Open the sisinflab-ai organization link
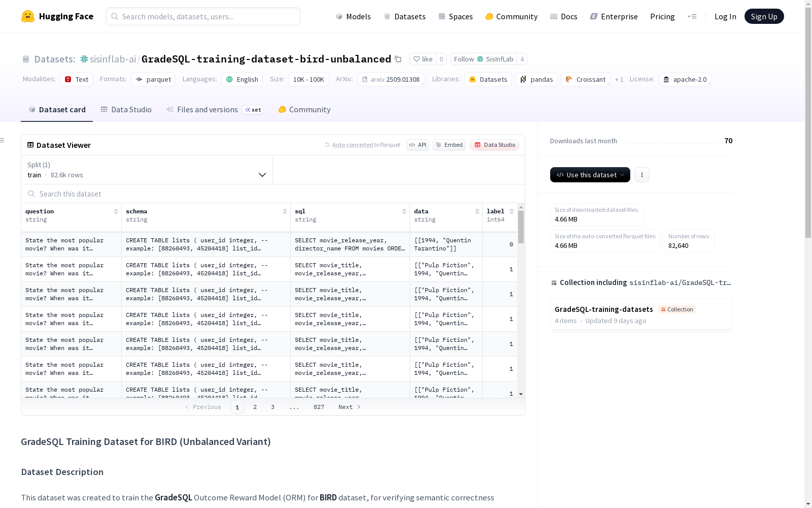The image size is (812, 508). click(x=113, y=59)
